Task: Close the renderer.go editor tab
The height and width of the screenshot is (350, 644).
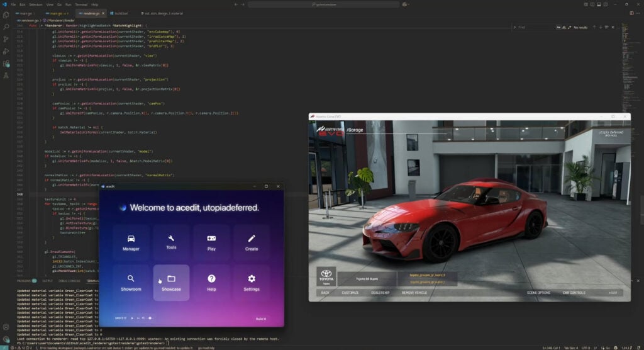Action: coord(103,13)
